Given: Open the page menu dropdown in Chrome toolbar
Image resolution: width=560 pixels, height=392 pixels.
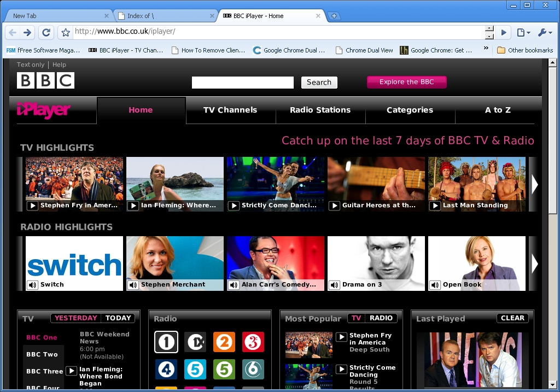Looking at the screenshot, I should (523, 32).
